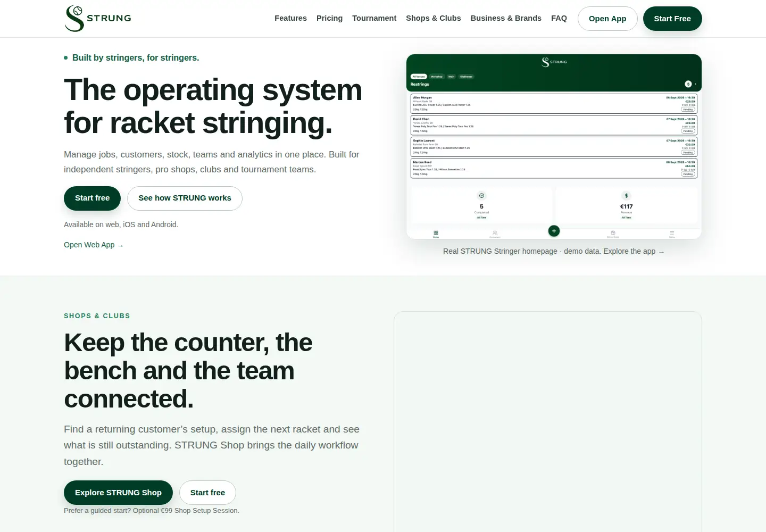This screenshot has height=532, width=766.
Task: Expand the chevron beside the restrings count
Action: click(x=695, y=84)
